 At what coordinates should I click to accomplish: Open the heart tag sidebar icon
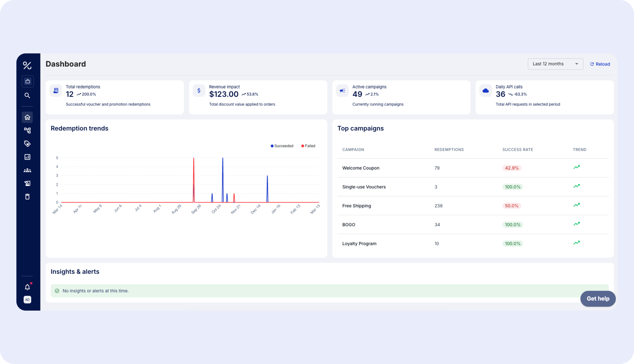tap(27, 144)
